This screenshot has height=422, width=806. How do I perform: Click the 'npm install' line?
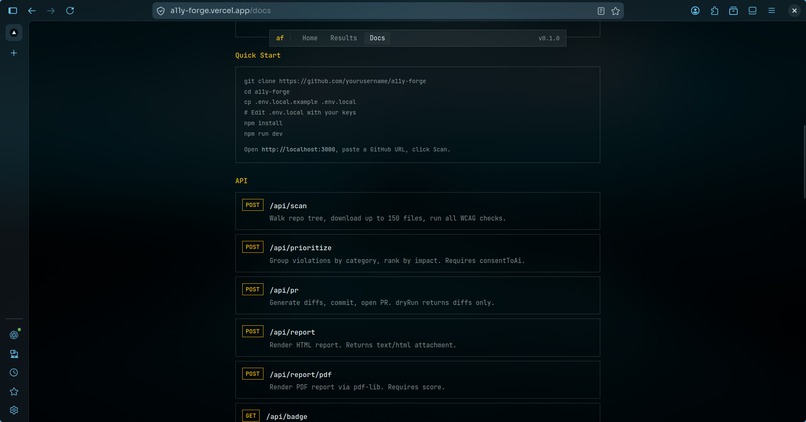click(x=263, y=123)
